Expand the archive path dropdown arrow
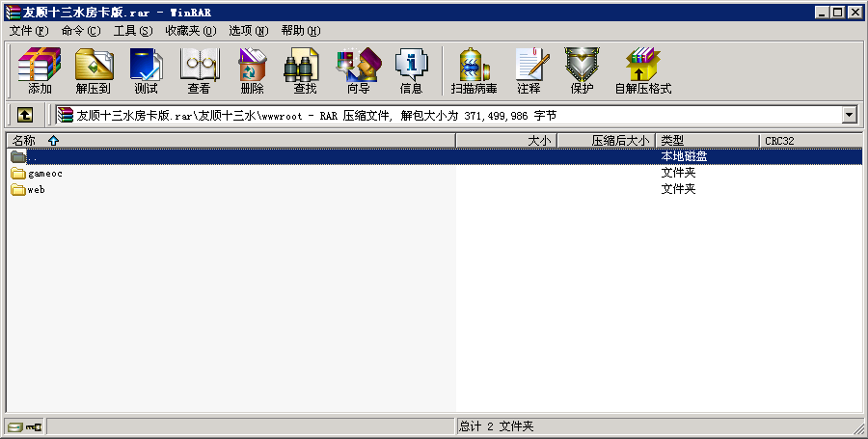Viewport: 868px width, 439px height. click(850, 115)
